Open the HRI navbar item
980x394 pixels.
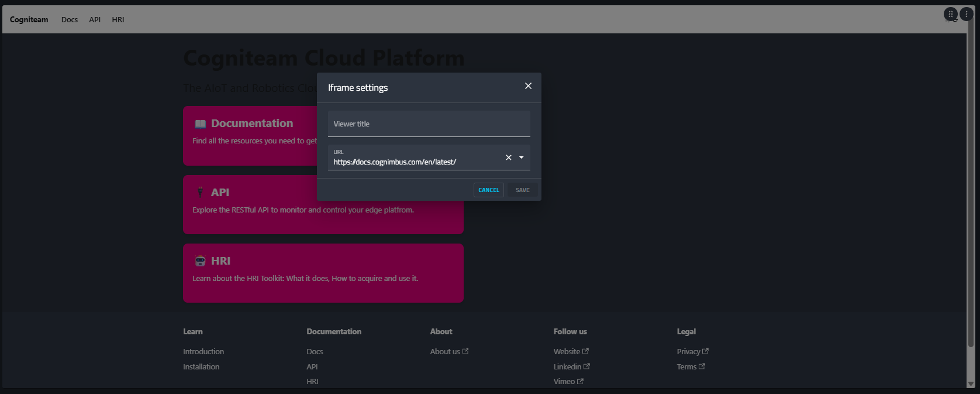[x=118, y=20]
